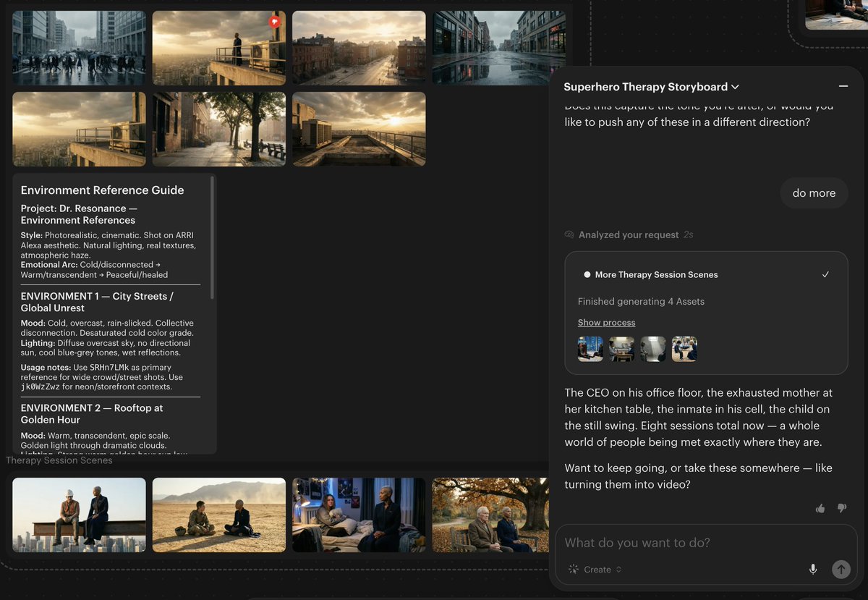Select the wet empty storefront street image
The height and width of the screenshot is (600, 868).
[499, 48]
